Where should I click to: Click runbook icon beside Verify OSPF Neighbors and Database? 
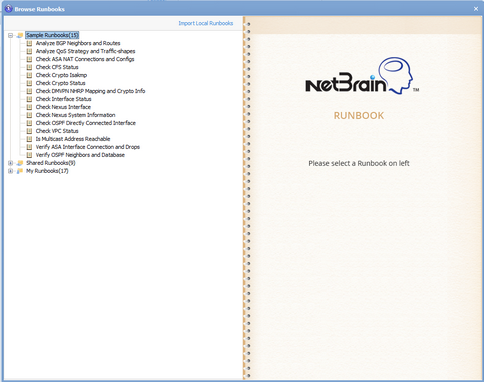[29, 155]
